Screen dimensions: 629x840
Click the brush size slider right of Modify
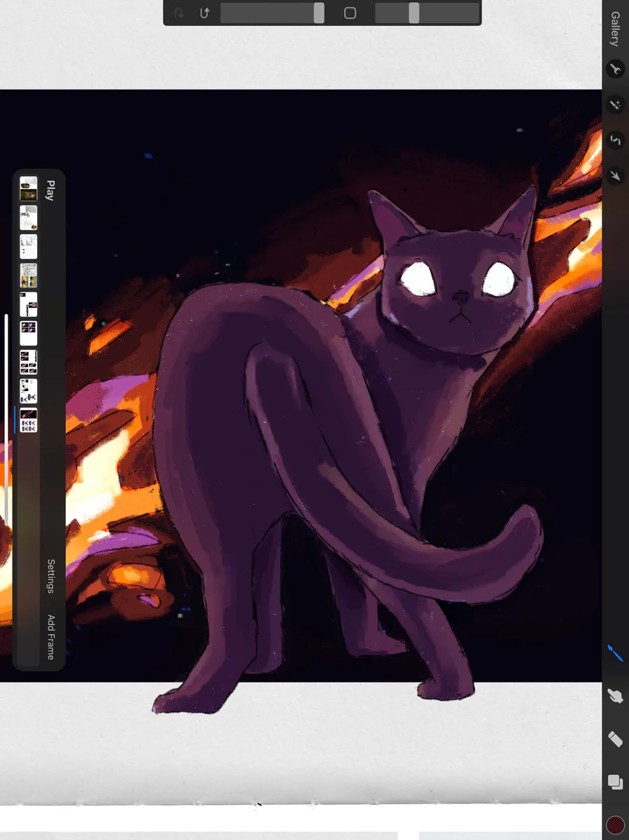click(x=427, y=13)
